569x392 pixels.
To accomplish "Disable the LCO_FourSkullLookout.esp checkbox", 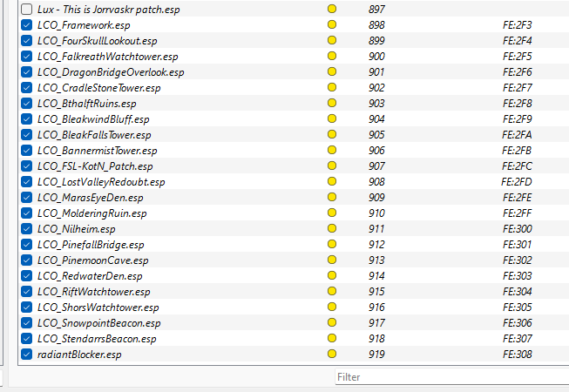I will click(x=26, y=40).
